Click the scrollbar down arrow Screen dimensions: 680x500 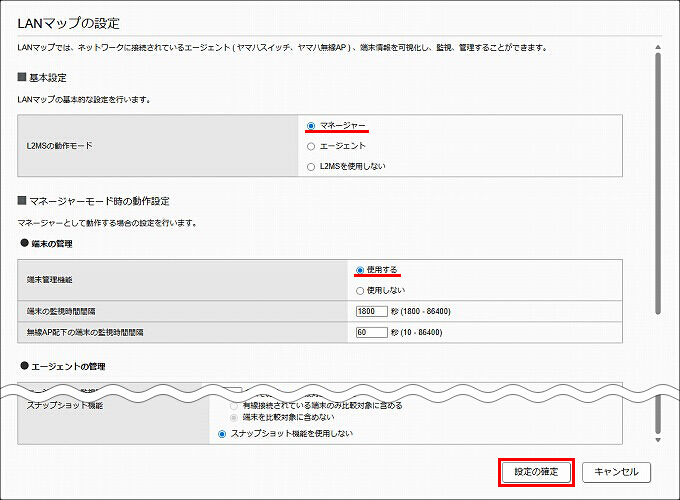click(658, 440)
